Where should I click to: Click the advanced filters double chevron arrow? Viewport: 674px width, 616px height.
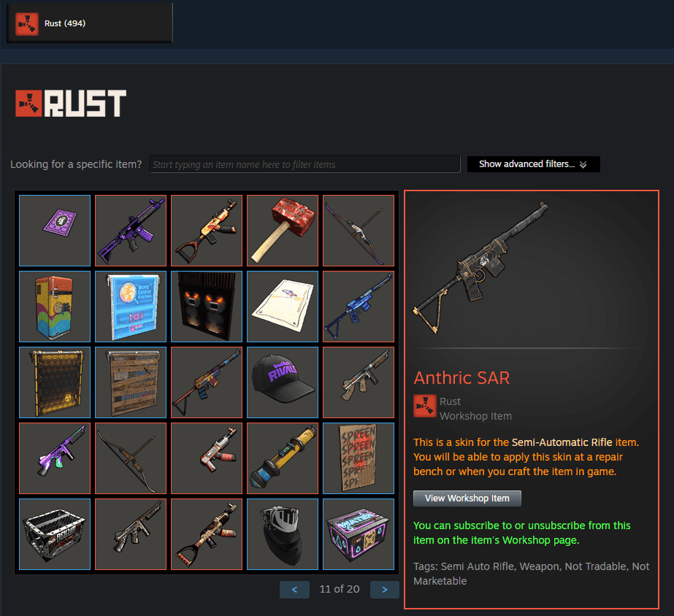(583, 164)
